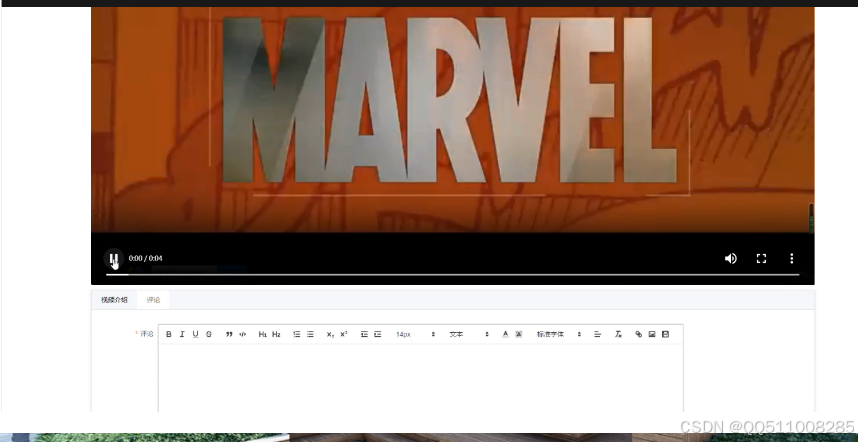858x442 pixels.
Task: Open the text alignment option
Action: click(x=598, y=334)
